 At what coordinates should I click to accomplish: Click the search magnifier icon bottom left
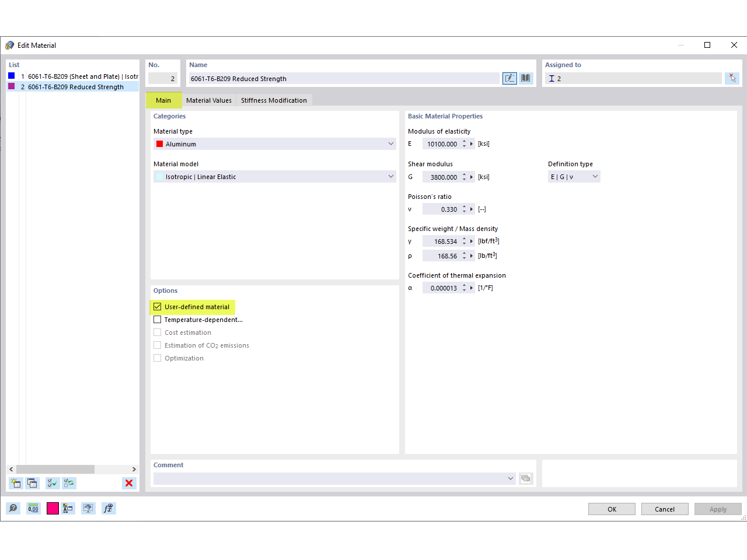click(x=13, y=508)
